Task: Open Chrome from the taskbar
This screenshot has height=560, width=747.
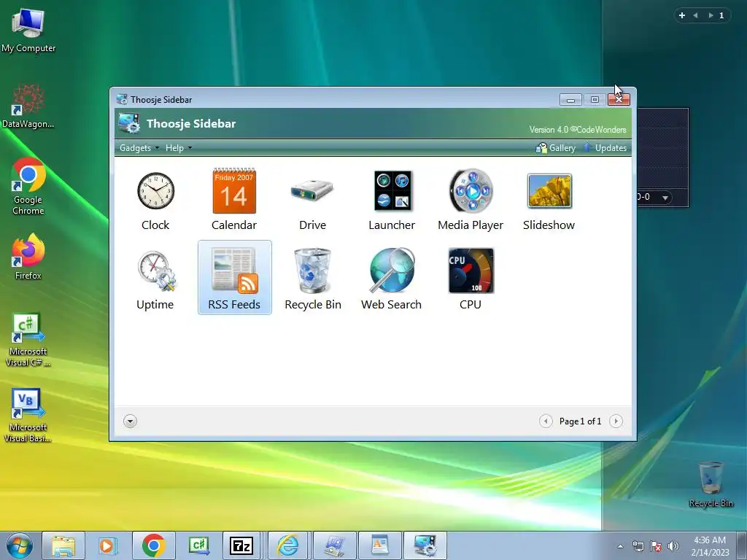Action: click(153, 545)
